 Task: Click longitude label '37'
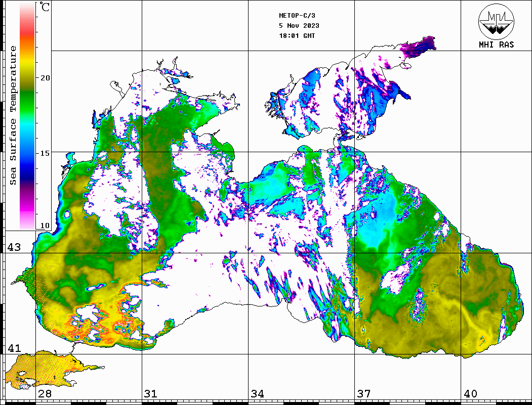364,394
